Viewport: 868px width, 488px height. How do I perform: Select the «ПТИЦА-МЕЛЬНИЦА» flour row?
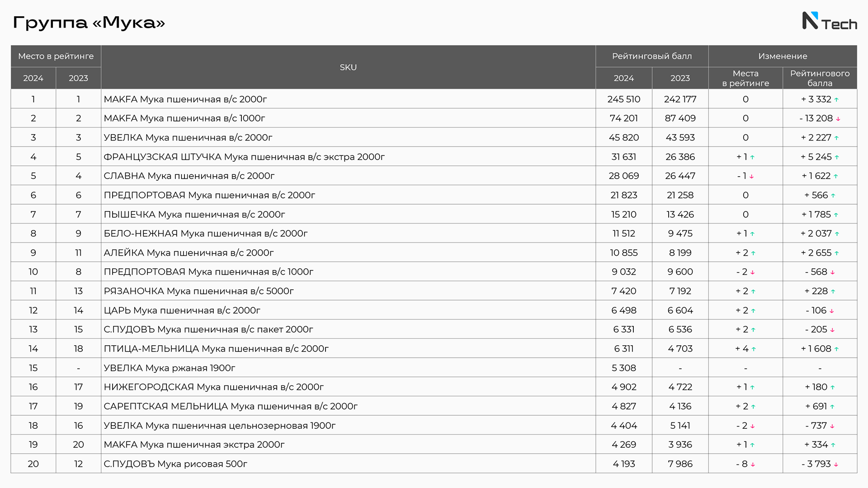(434, 349)
